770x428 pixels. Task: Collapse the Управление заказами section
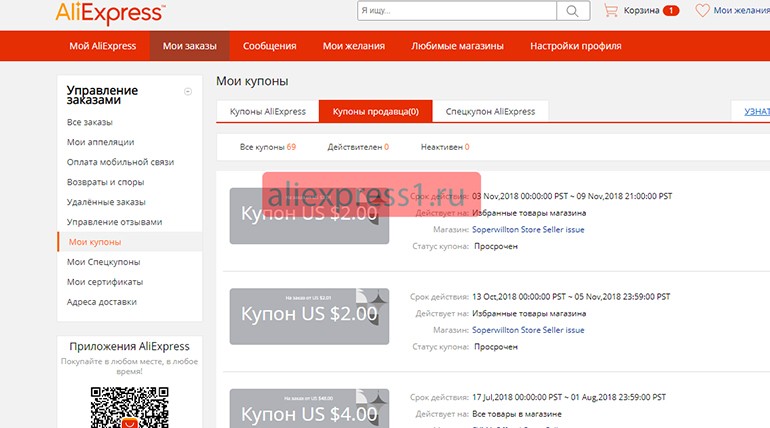point(188,91)
